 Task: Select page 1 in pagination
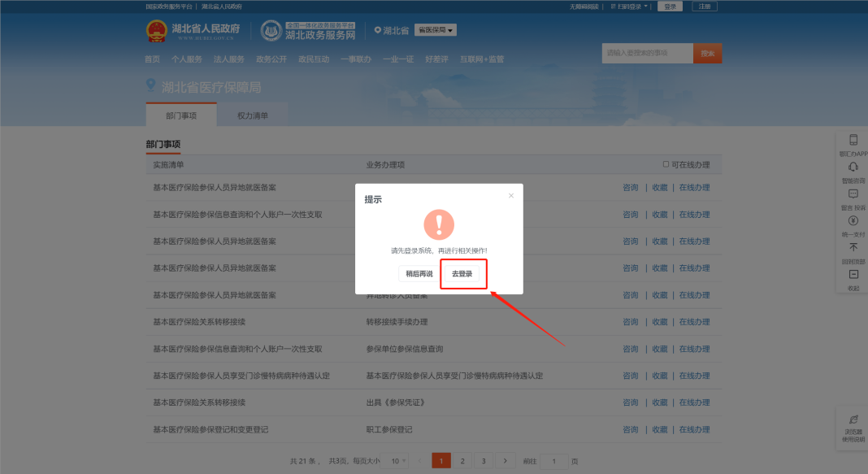441,461
